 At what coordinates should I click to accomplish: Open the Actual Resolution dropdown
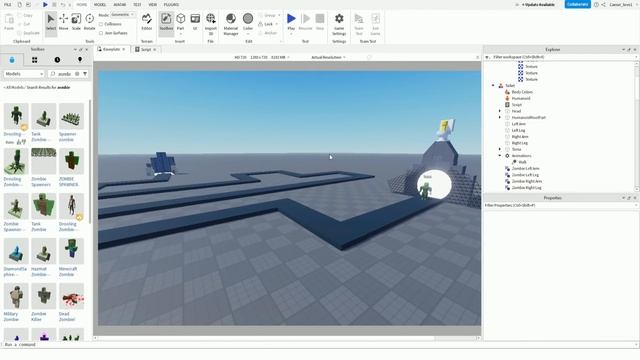pos(329,58)
